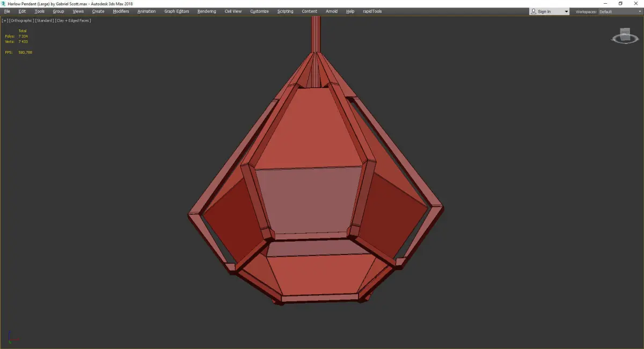Click the Verts count 7 433 statistic
The width and height of the screenshot is (644, 349).
(17, 41)
